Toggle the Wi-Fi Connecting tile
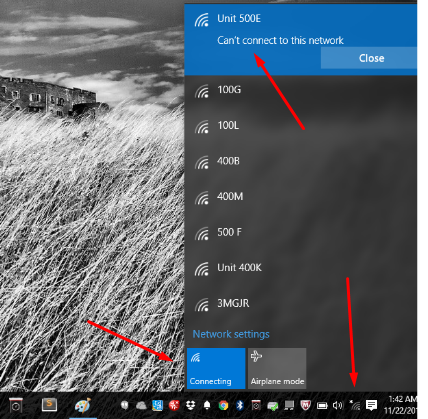The width and height of the screenshot is (428, 419). click(216, 368)
